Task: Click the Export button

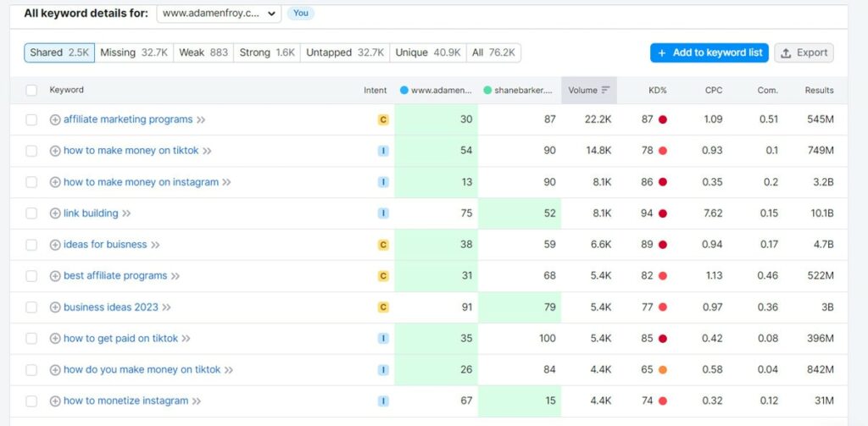Action: click(x=804, y=53)
